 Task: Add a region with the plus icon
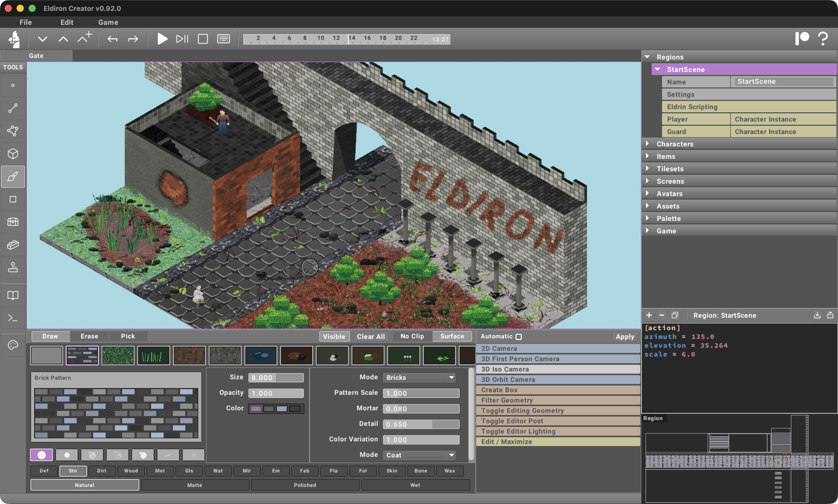(x=649, y=315)
